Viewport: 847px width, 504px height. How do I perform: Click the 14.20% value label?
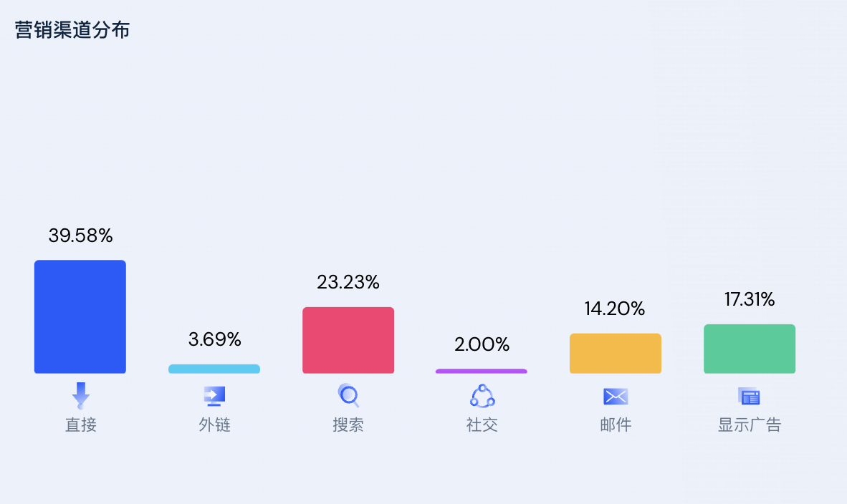tap(615, 308)
